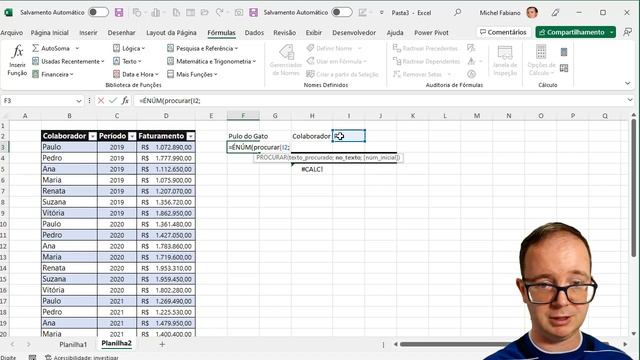Expand the formula bar chevron
Viewport: 640px width, 360px height.
click(x=630, y=100)
